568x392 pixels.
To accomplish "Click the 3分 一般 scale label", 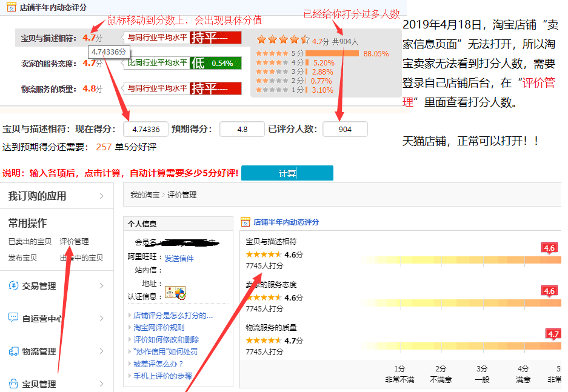I will (482, 374).
